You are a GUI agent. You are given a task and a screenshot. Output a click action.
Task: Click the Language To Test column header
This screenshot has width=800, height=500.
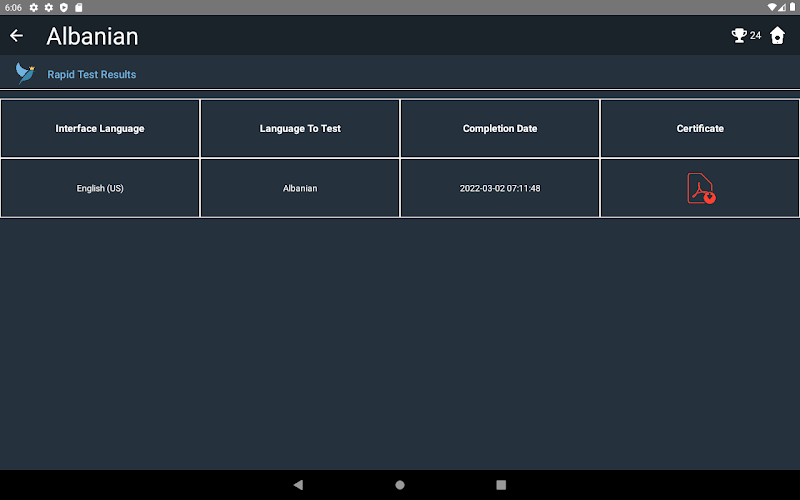coord(300,129)
